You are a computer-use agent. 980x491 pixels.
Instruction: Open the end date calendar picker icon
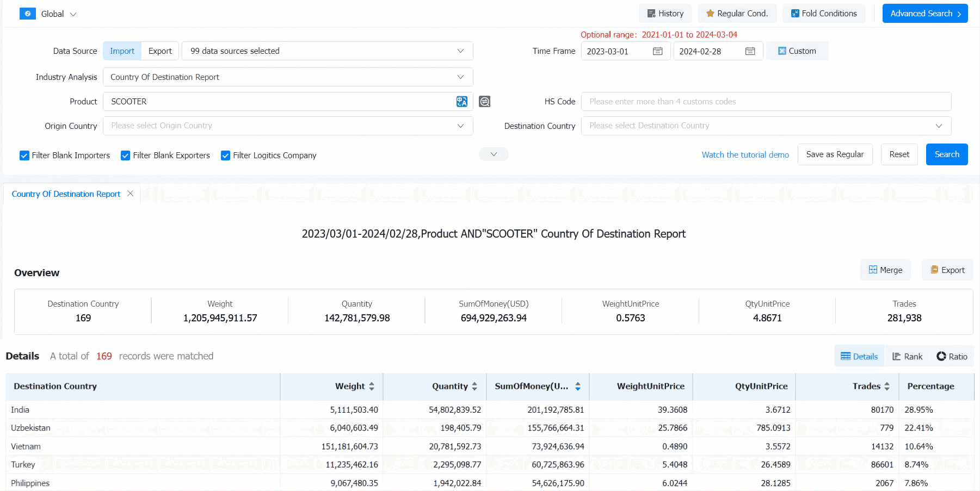tap(750, 51)
